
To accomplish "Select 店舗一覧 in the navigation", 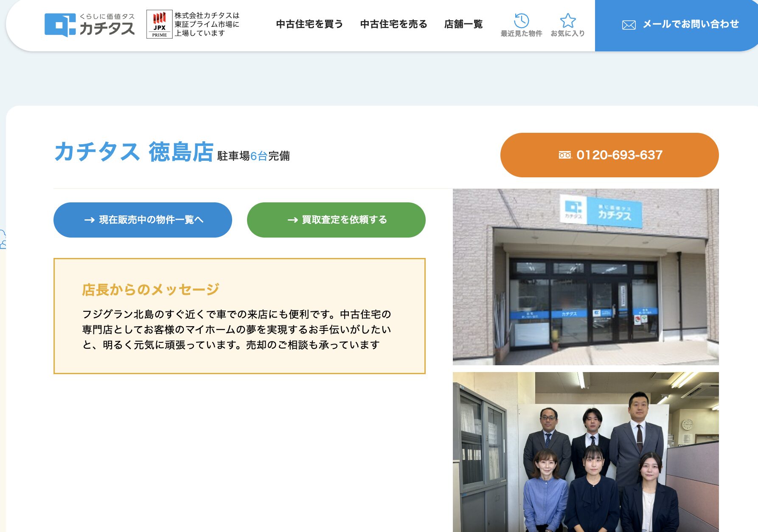I will (x=463, y=24).
